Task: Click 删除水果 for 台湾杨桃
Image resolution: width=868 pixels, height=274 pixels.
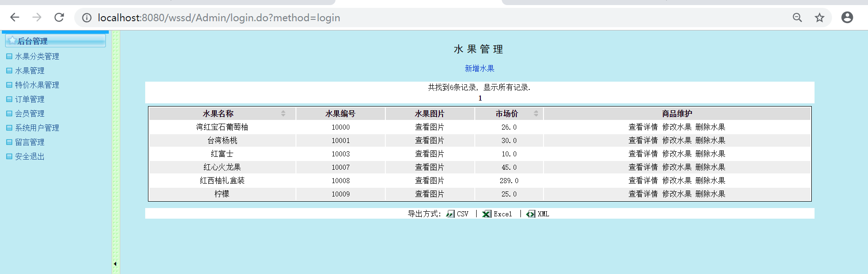Action: [710, 140]
